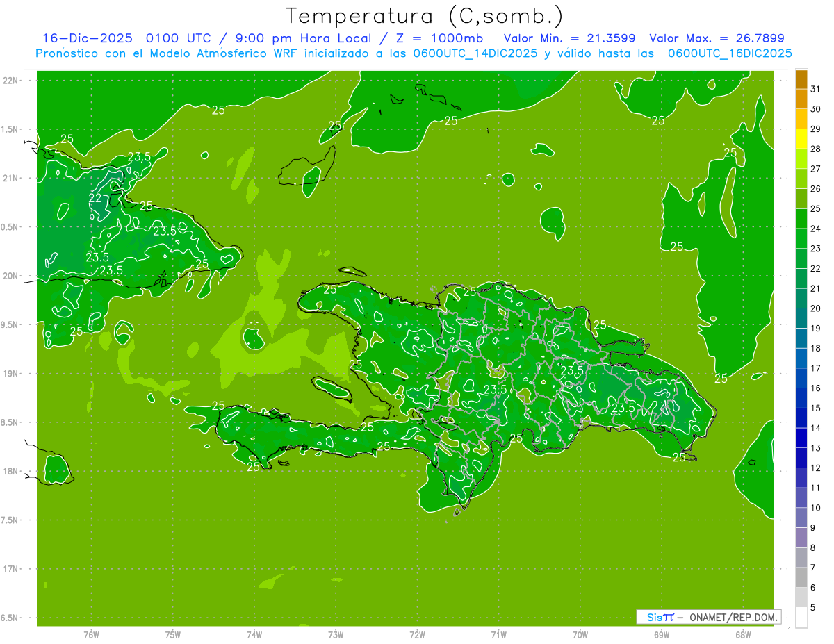The image size is (834, 644).
Task: Click the '22N' latitude axis label
Action: [x=11, y=81]
